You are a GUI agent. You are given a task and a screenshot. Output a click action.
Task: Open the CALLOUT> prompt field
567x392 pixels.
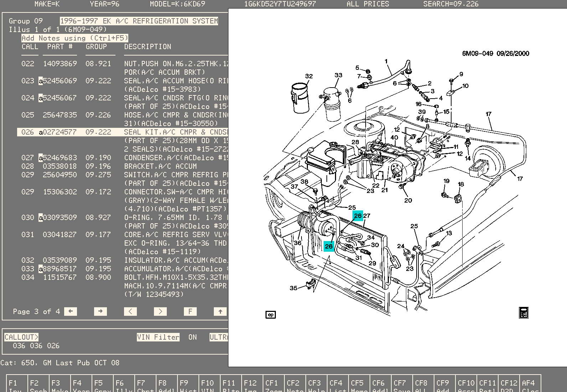(21, 337)
